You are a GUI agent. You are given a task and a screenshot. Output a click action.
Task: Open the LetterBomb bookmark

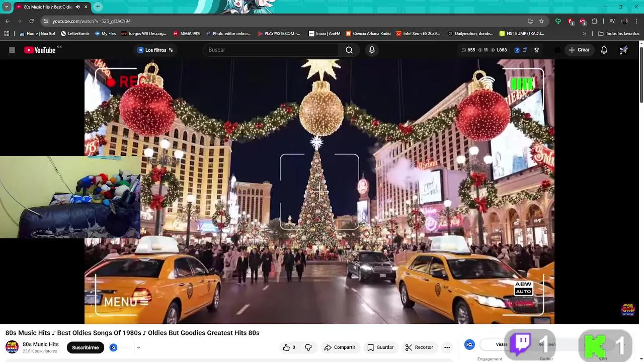point(74,34)
